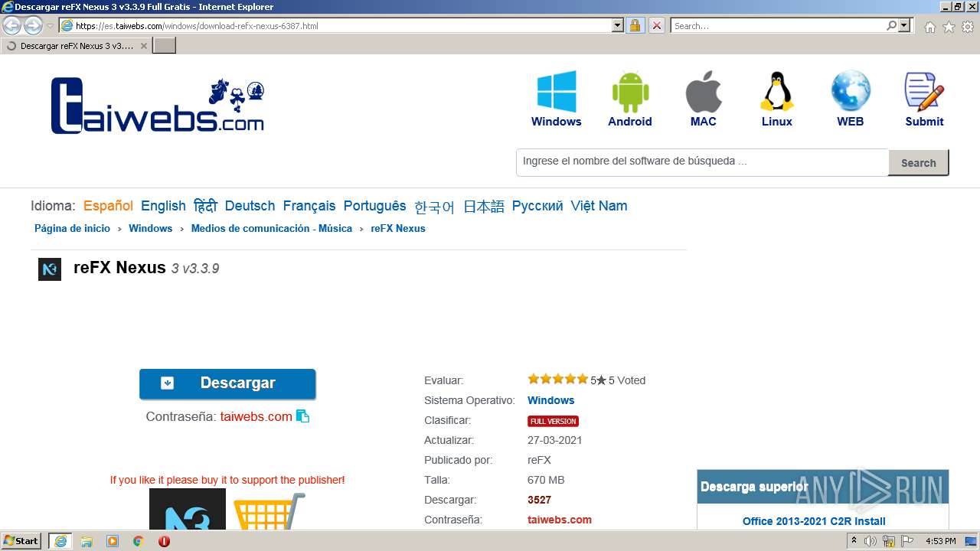
Task: Open the Windows Start menu
Action: 22,541
